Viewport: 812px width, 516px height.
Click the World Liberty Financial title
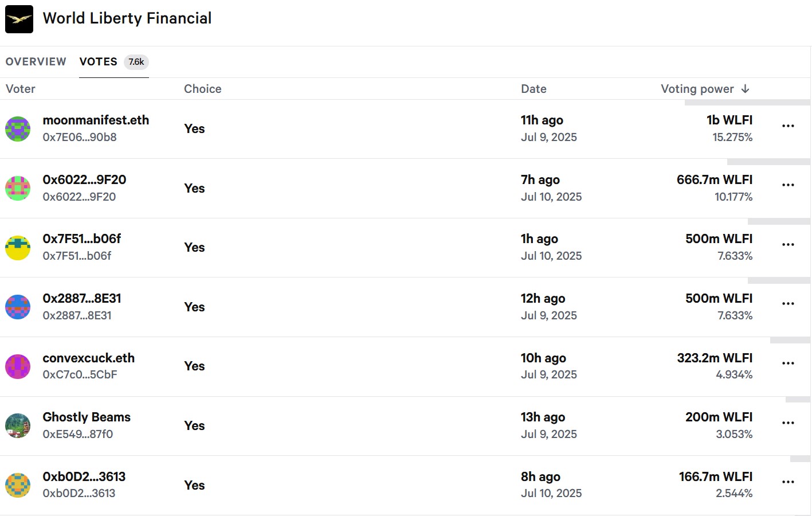[127, 18]
